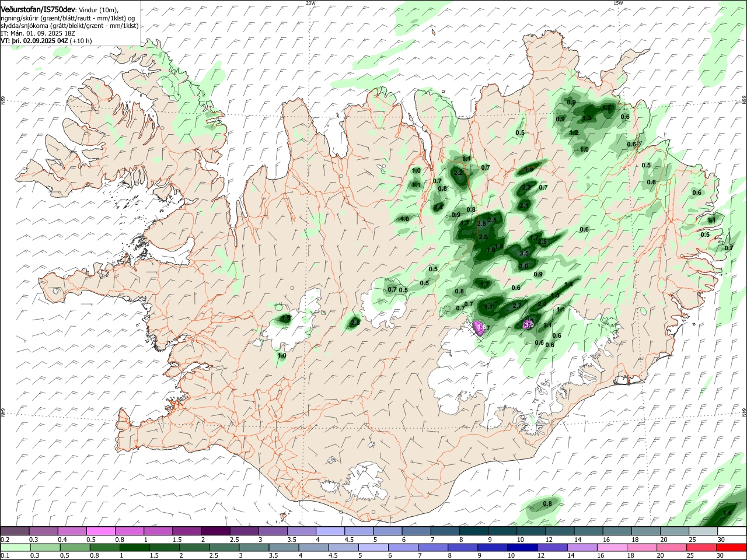Screen dimensions: 747x560
Task: Click the 20W longitude label
Action: [310, 3]
